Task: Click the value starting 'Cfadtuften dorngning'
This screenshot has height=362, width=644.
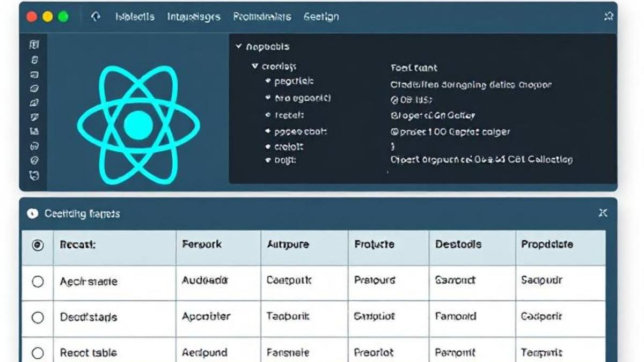Action: click(x=471, y=85)
